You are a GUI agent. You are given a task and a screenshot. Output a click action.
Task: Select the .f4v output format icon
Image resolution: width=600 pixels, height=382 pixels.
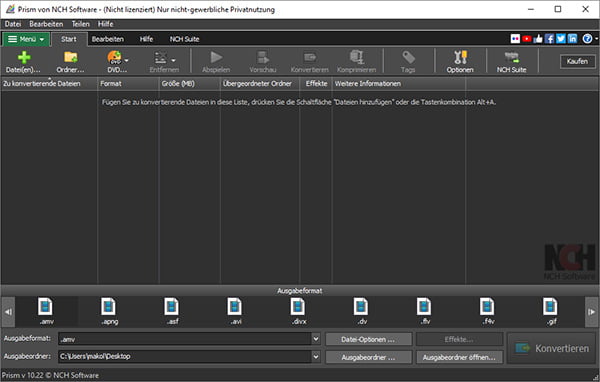(488, 307)
